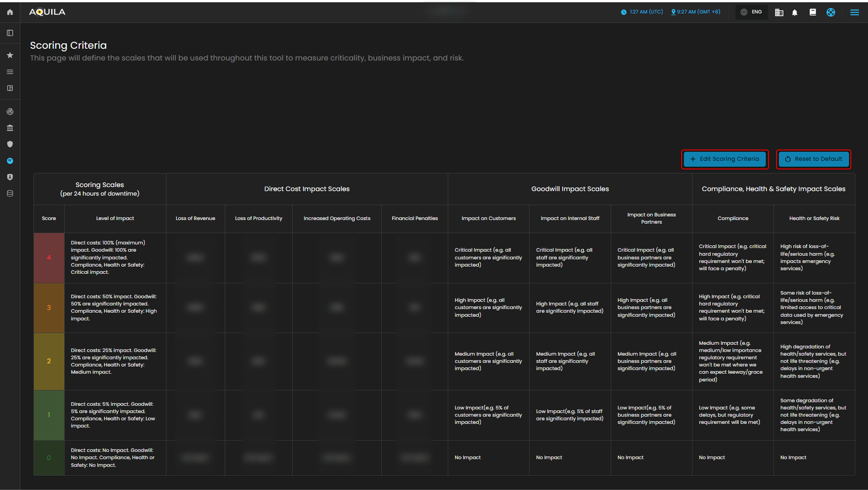Click the highlighted blue gauge icon
This screenshot has height=490, width=868.
click(x=10, y=161)
